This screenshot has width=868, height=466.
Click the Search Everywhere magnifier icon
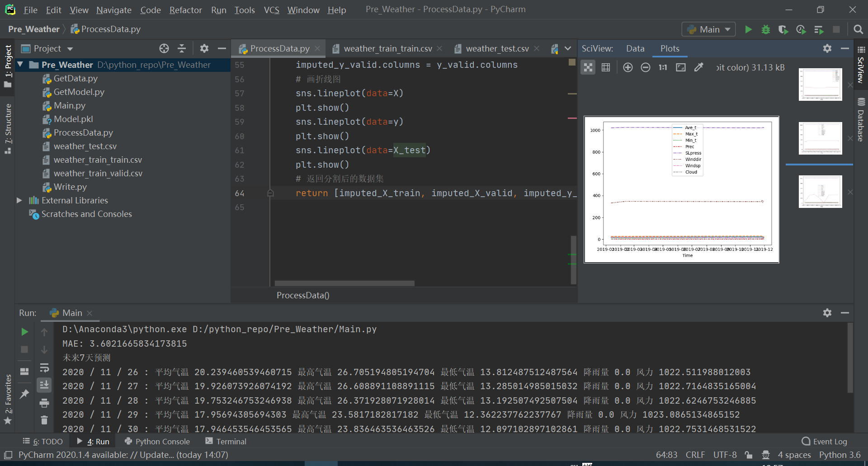point(858,29)
